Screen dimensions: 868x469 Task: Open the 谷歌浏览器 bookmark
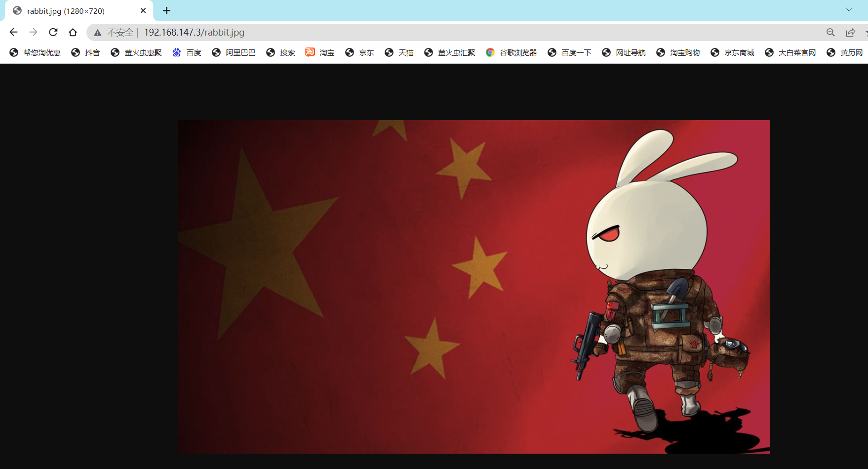(x=512, y=52)
